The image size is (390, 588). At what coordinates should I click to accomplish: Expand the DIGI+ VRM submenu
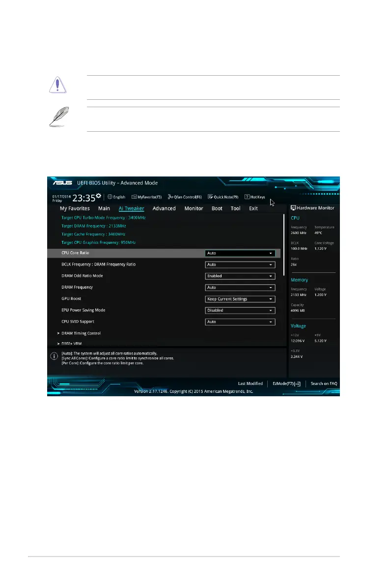pyautogui.click(x=71, y=344)
